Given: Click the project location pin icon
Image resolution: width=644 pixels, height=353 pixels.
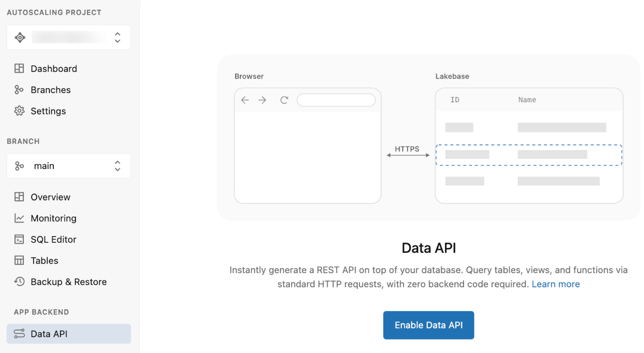Looking at the screenshot, I should tap(20, 37).
